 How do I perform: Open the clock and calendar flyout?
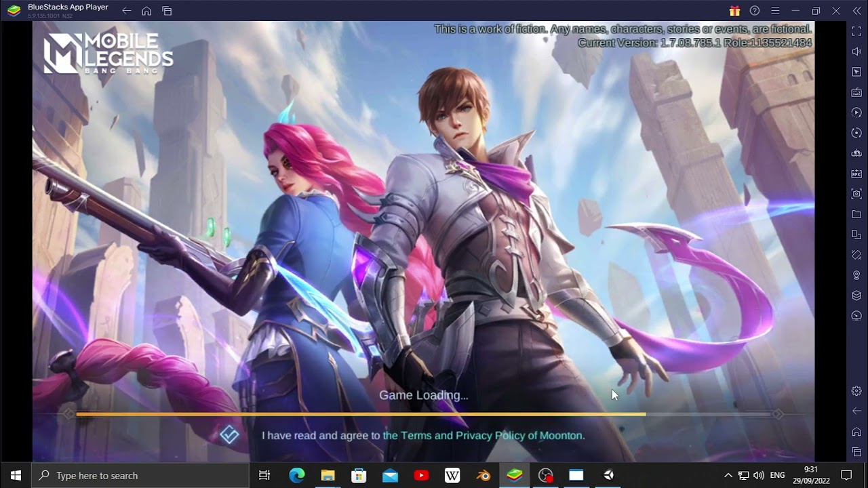[810, 475]
